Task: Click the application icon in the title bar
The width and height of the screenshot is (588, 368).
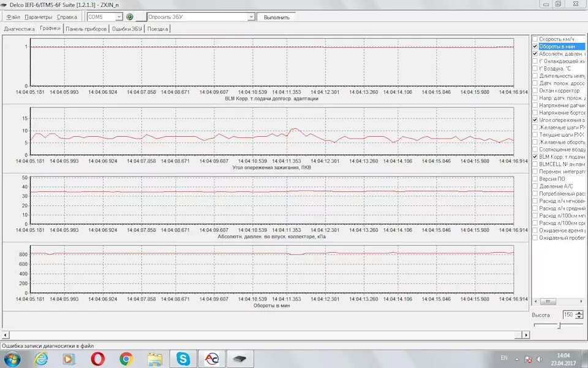Action: pyautogui.click(x=4, y=4)
